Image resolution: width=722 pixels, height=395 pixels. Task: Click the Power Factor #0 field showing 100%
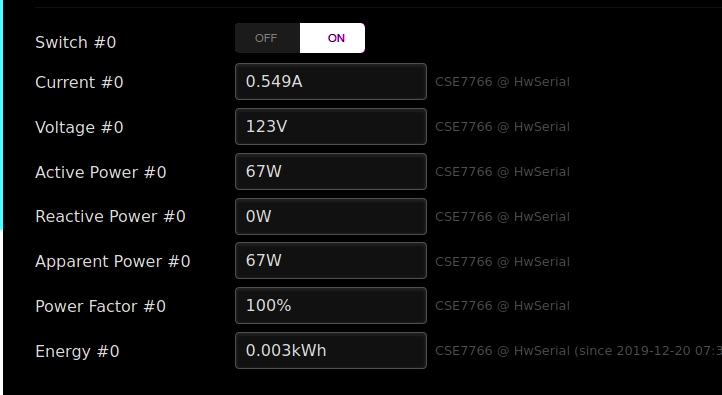pos(331,306)
